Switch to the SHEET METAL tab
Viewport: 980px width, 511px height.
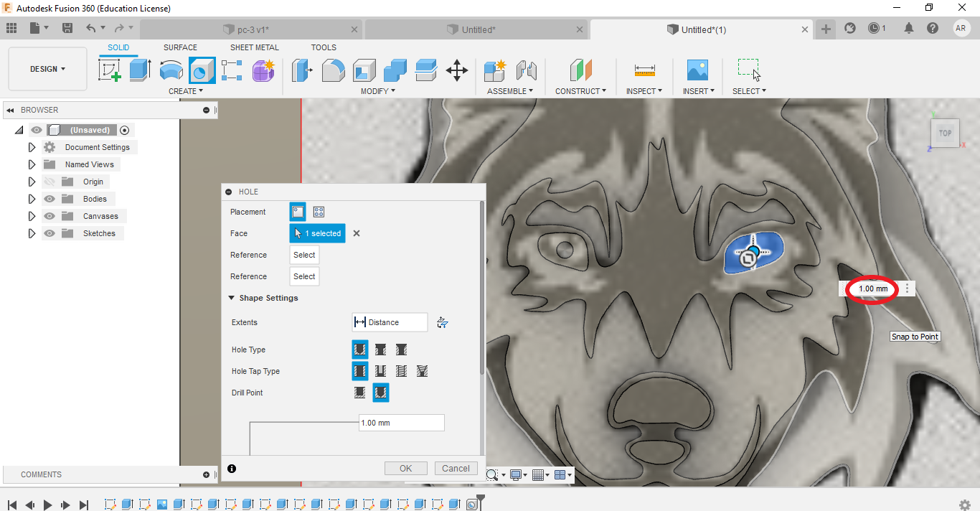click(x=255, y=47)
